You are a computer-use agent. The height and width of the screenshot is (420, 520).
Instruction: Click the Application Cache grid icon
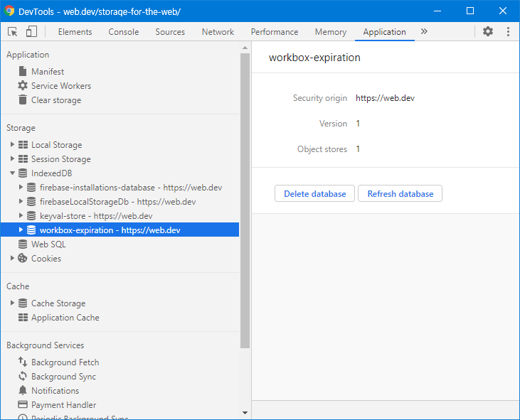23,318
